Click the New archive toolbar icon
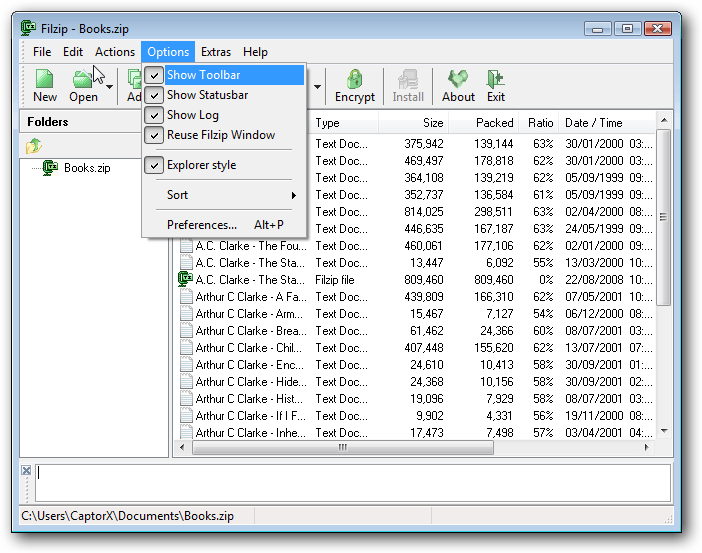The width and height of the screenshot is (702, 553). (x=44, y=79)
